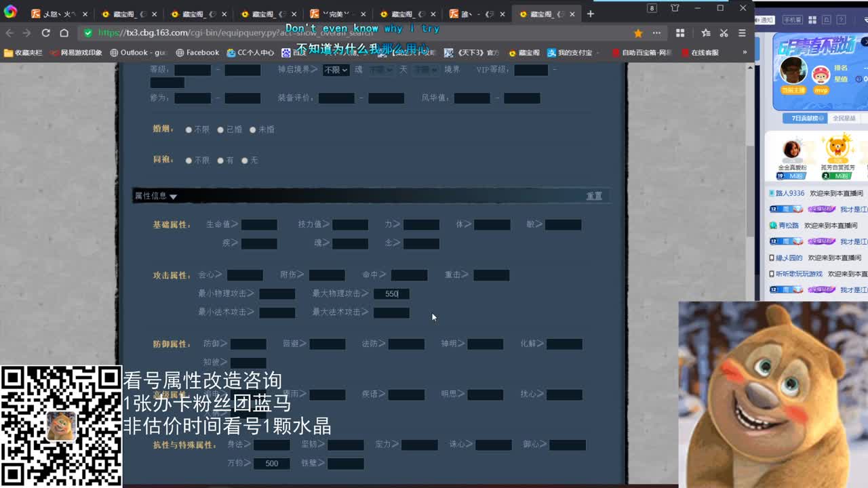Image resolution: width=868 pixels, height=488 pixels.
Task: Open the Outlook bookmark
Action: (x=138, y=52)
